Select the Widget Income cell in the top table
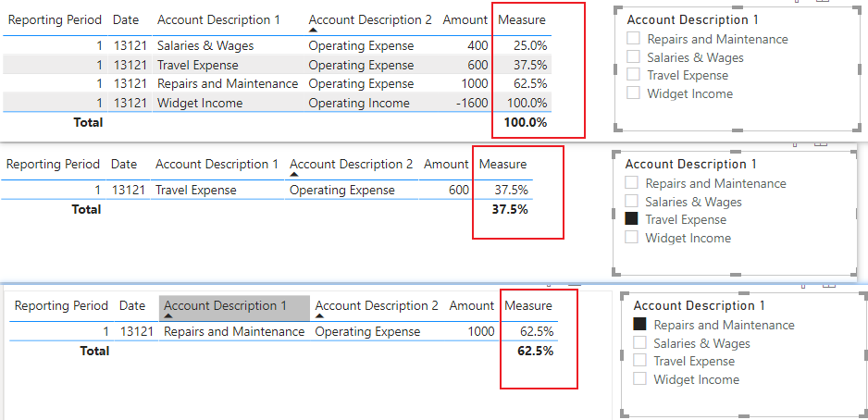This screenshot has height=420, width=868. [x=200, y=103]
